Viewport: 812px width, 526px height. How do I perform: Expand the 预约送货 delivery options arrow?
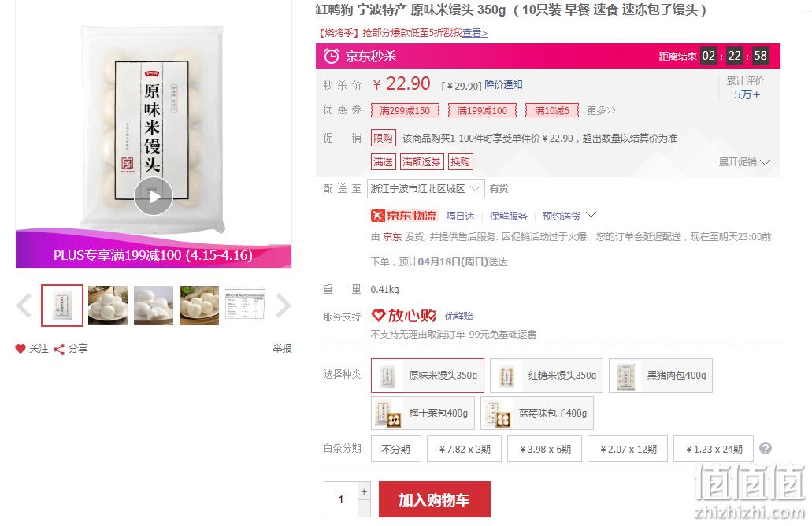tap(591, 215)
